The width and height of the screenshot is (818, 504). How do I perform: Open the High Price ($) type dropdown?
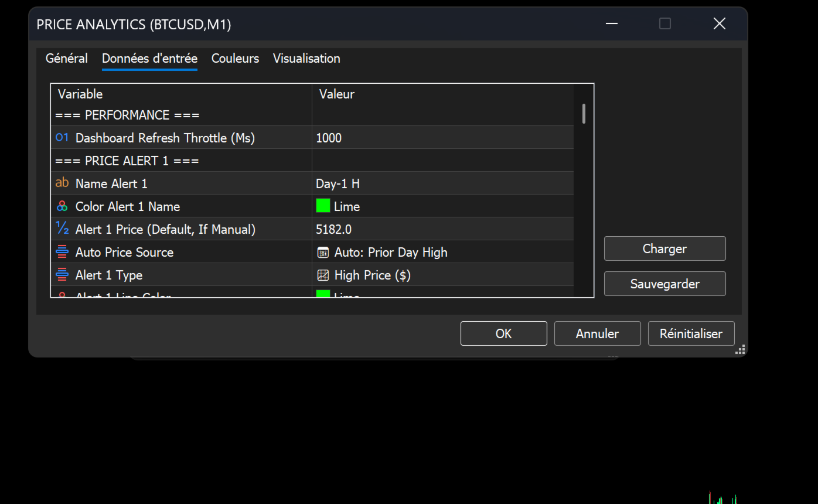tap(443, 275)
